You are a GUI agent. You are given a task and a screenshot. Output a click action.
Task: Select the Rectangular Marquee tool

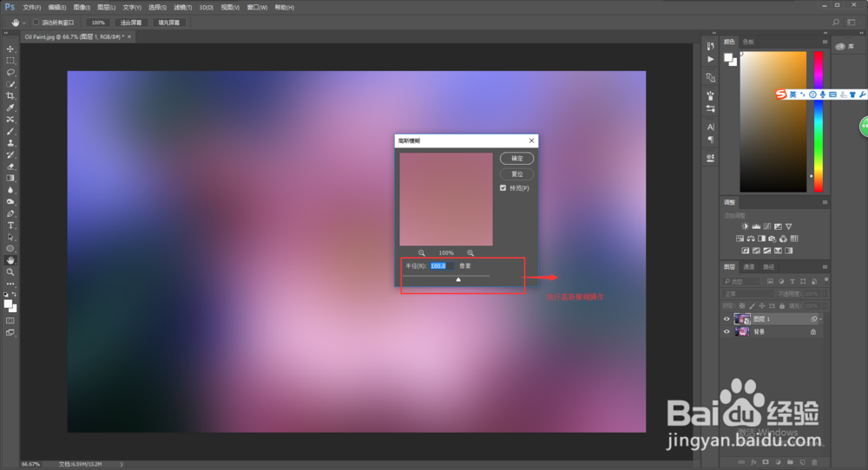coord(10,61)
